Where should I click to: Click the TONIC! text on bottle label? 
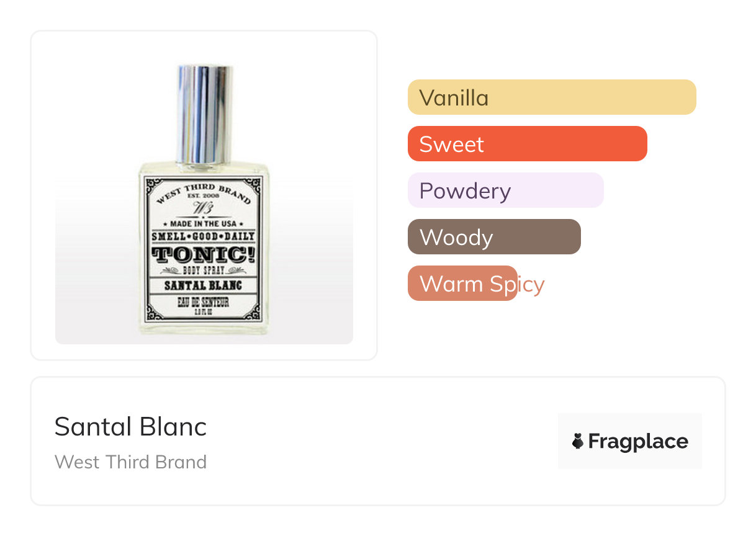(204, 254)
